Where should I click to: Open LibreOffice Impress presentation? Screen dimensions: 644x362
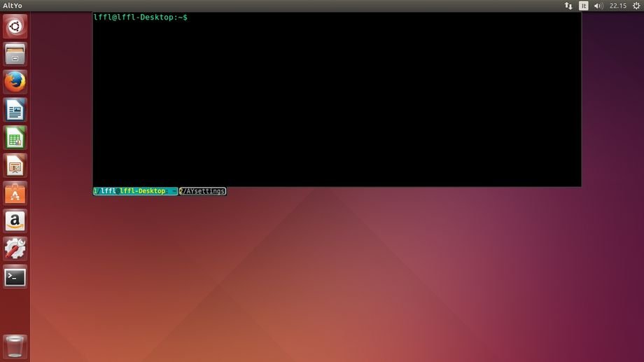(15, 165)
